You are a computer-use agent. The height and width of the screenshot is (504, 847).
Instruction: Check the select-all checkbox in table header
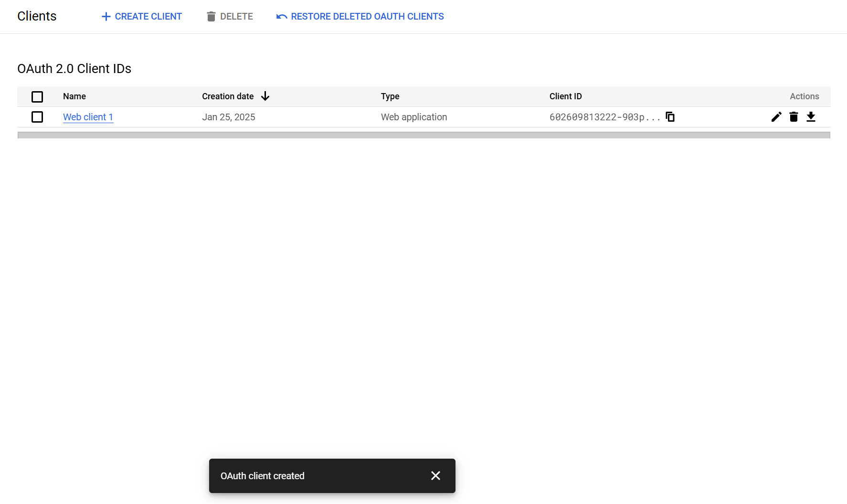[37, 96]
